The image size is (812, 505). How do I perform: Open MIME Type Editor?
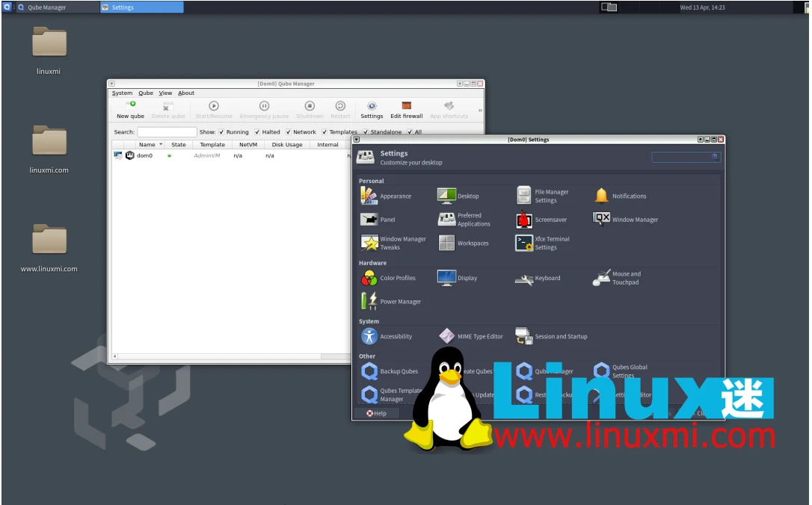click(x=470, y=336)
